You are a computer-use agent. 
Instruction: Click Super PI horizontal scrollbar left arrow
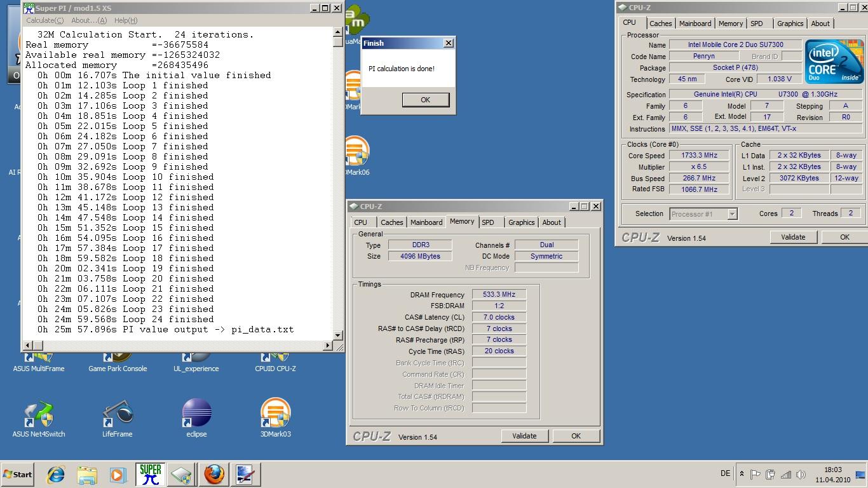coord(27,346)
